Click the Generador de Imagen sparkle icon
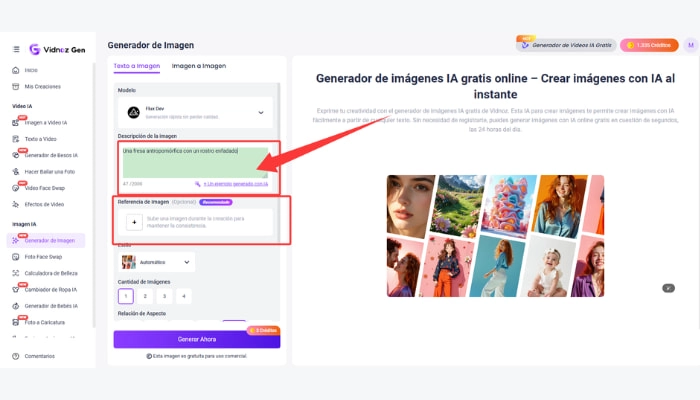 [16, 241]
